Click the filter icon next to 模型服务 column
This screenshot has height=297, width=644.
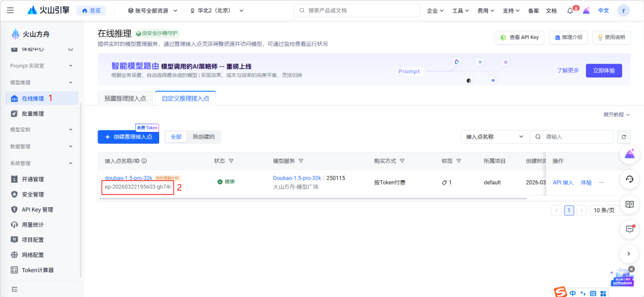click(301, 161)
